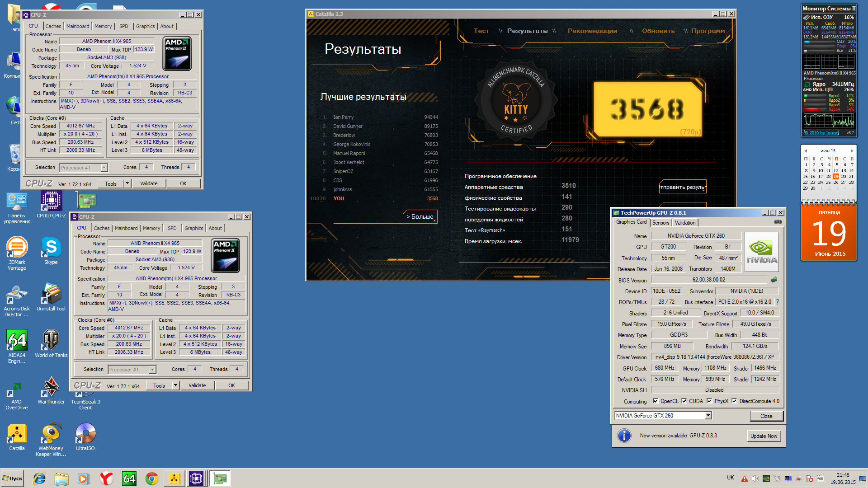868x488 pixels.
Task: Open Yandex browser taskbar icon
Action: (x=106, y=479)
